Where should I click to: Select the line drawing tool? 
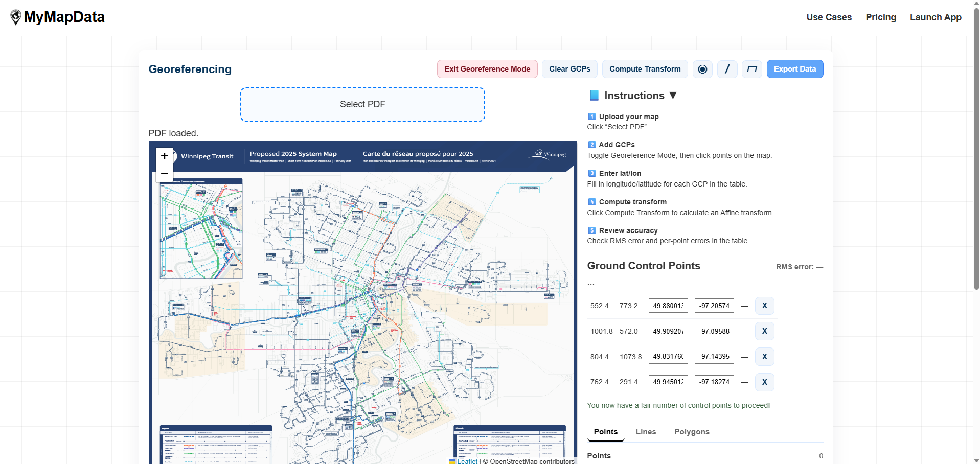[727, 69]
